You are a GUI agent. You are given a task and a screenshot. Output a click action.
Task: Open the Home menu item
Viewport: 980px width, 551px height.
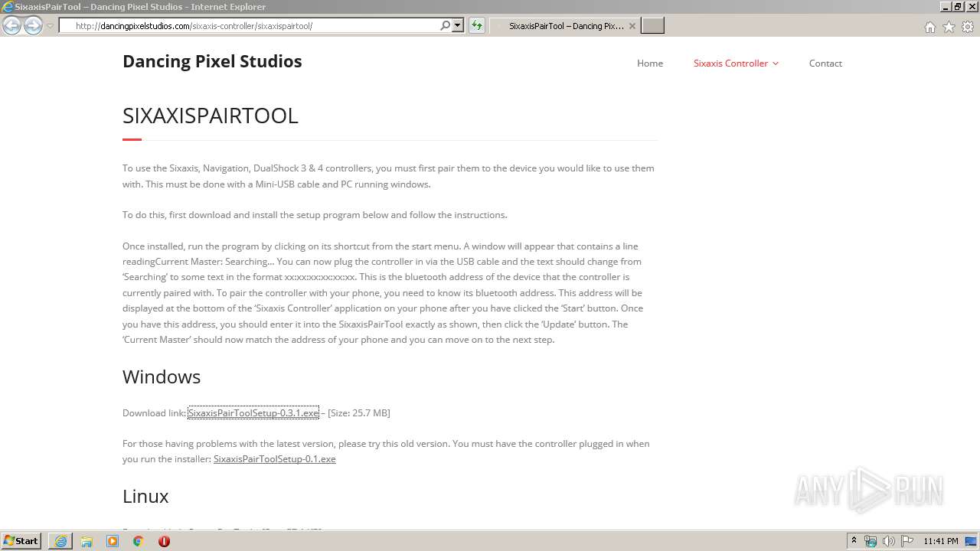(650, 64)
